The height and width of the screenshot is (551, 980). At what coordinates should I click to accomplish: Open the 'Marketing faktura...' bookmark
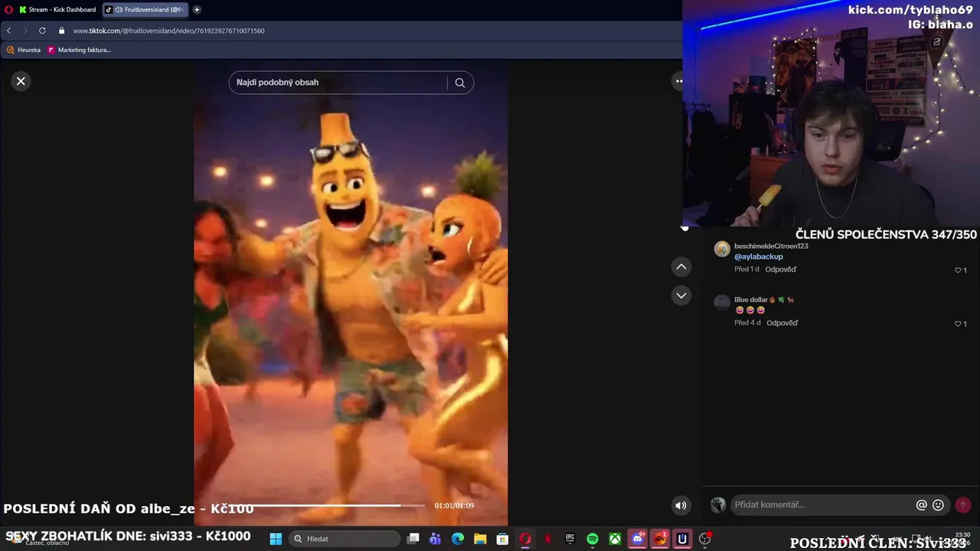79,50
